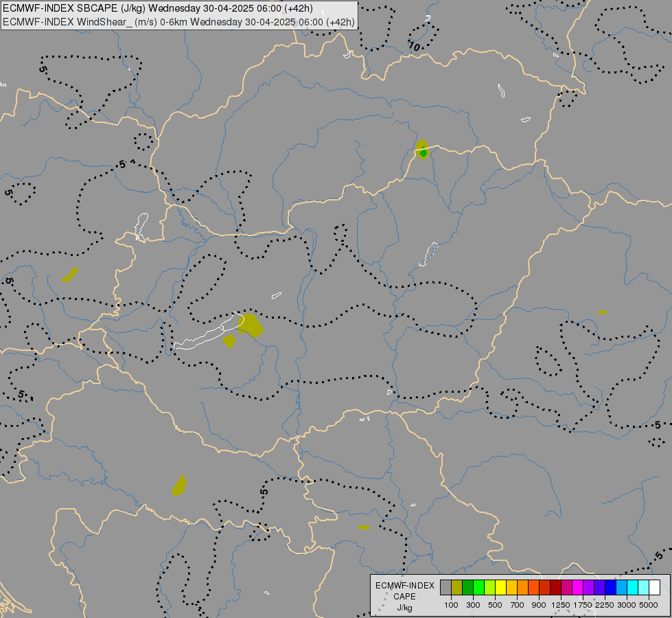Click the largest olive CAPE patch beside the lake
Viewport: 672px width, 618px height.
point(251,325)
